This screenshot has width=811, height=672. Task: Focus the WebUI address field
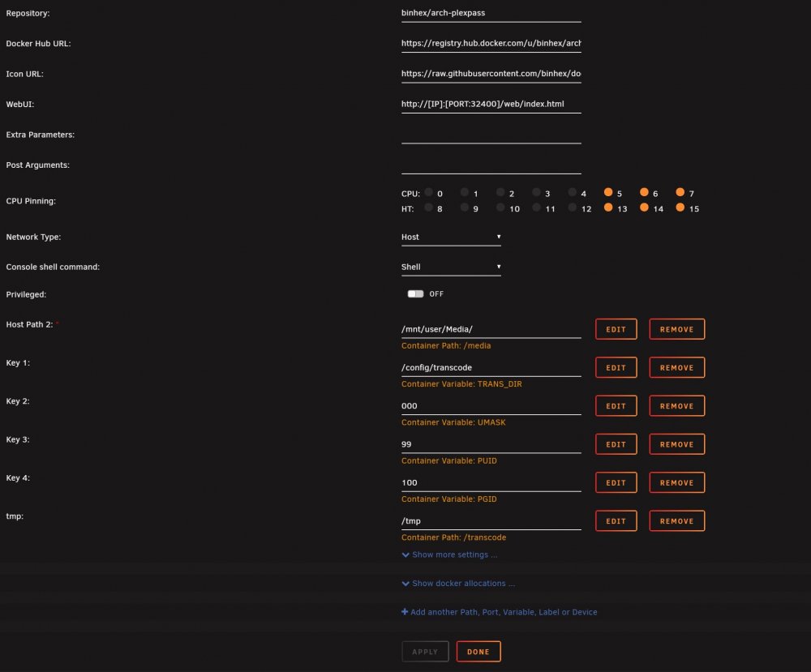pos(491,104)
